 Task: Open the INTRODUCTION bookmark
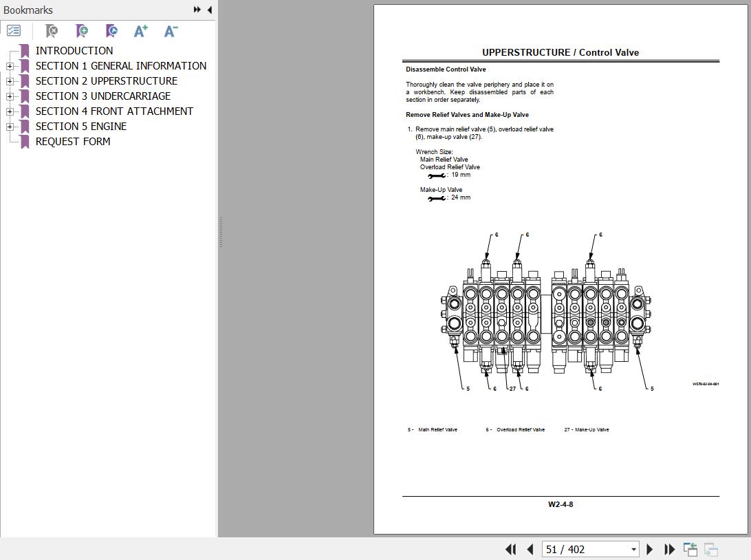pos(74,51)
